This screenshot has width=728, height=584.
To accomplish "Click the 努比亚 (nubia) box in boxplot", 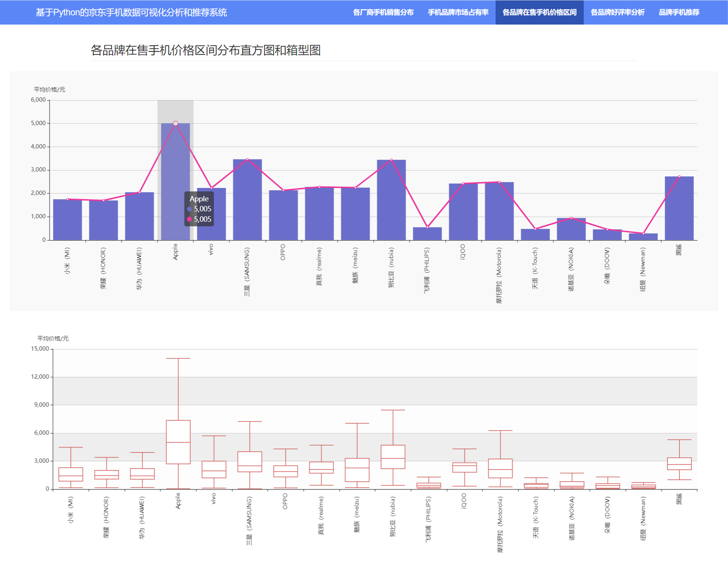I will [x=393, y=457].
